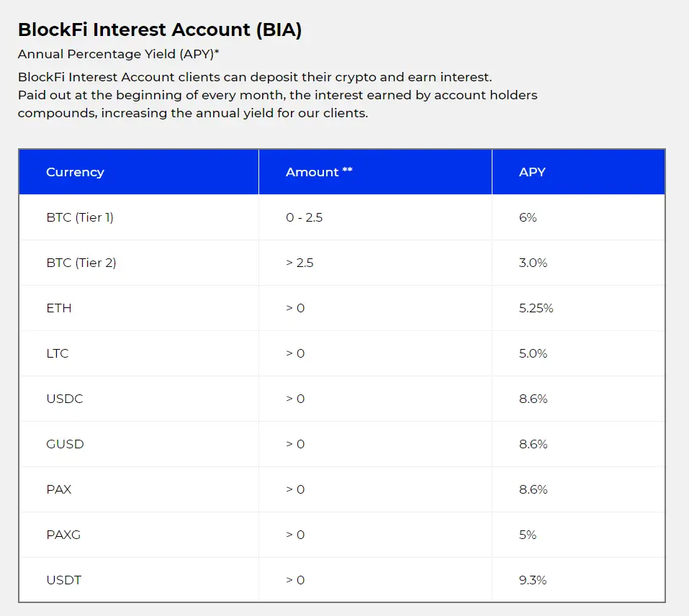Screen dimensions: 689x616
Task: Click the 9.3% APY value for USDT
Action: click(533, 580)
